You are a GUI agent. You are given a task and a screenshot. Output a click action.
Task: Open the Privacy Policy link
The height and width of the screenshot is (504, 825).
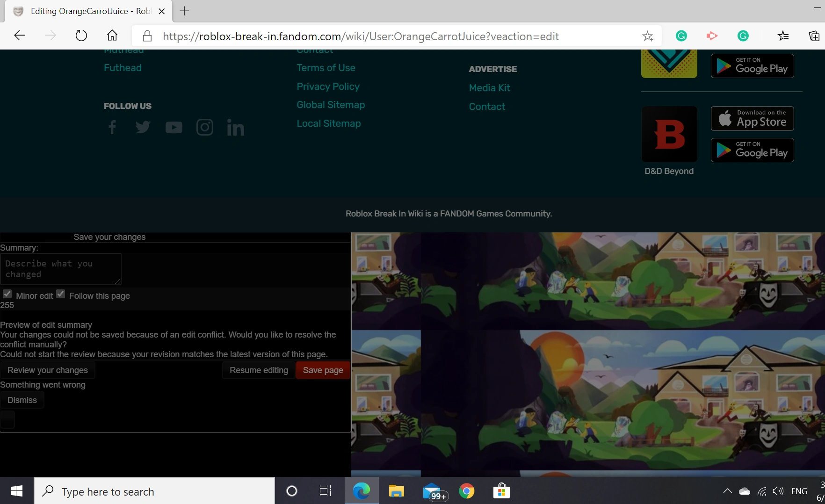[x=328, y=86]
